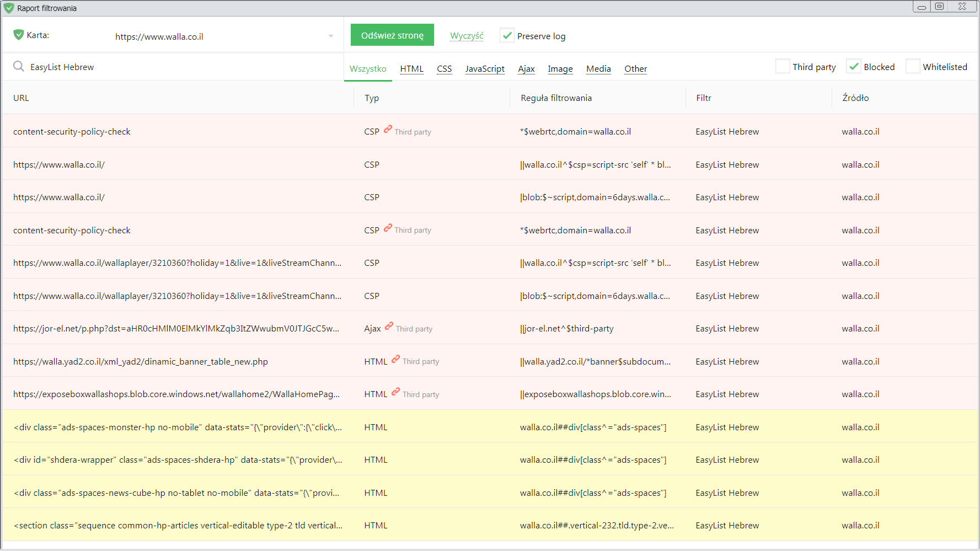The image size is (980, 551).
Task: Select the CSS filter tab
Action: point(444,68)
